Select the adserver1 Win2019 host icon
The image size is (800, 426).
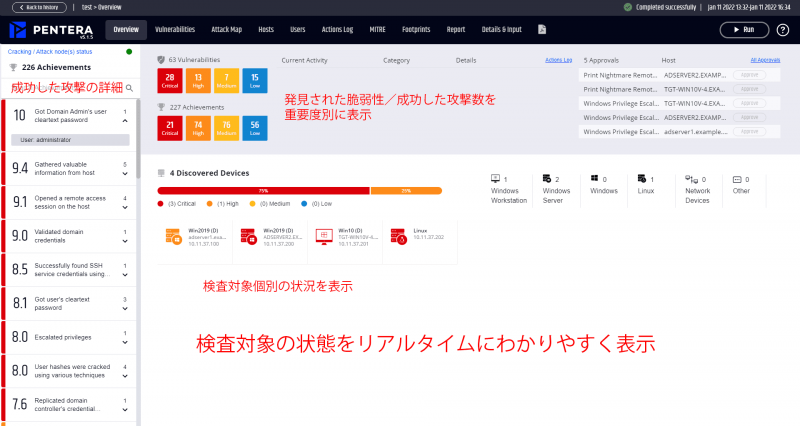(x=173, y=237)
